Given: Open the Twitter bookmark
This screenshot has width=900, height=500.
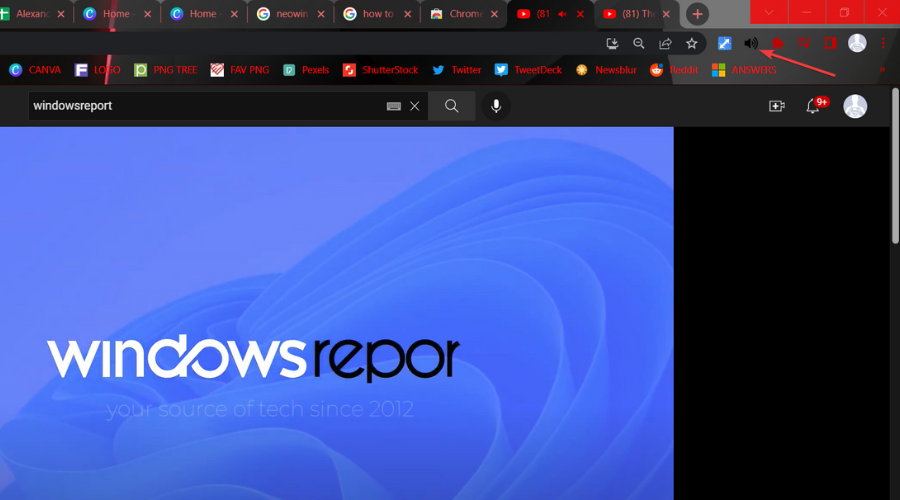Looking at the screenshot, I should coord(457,70).
